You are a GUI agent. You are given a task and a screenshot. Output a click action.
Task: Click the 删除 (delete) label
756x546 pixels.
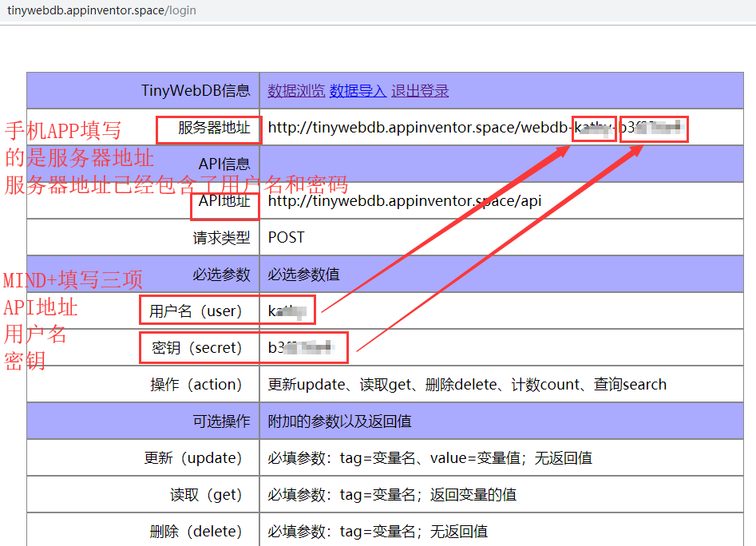196,531
